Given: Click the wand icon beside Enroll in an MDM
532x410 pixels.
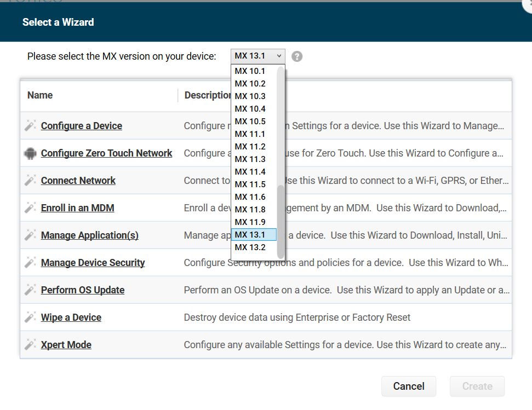Looking at the screenshot, I should 30,207.
